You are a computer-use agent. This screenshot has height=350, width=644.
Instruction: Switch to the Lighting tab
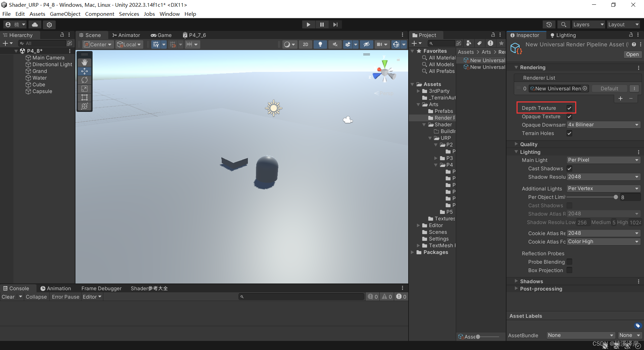[x=563, y=35]
